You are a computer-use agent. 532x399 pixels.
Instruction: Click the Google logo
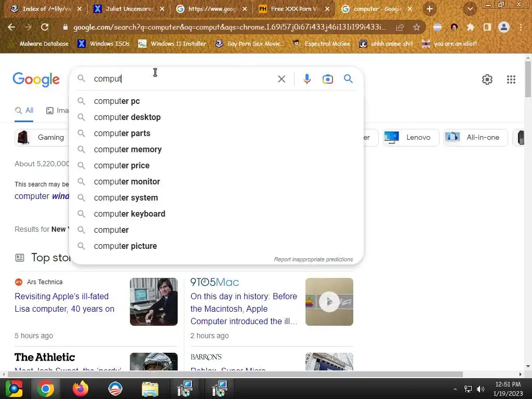coord(36,79)
